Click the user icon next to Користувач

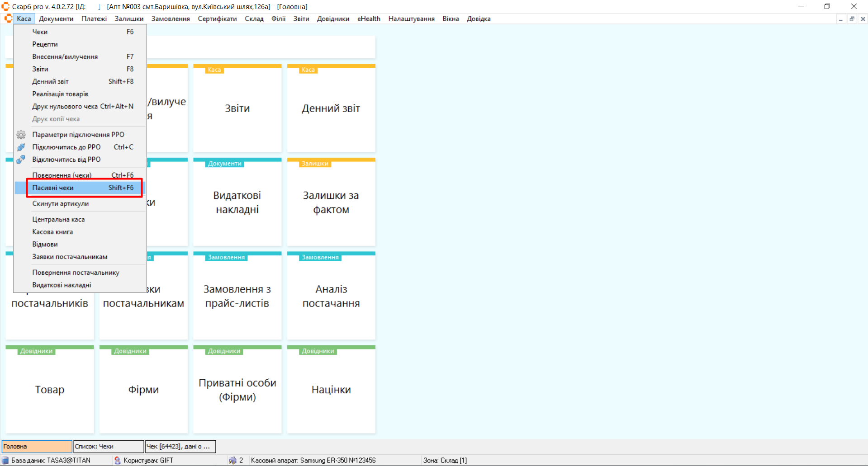click(x=118, y=460)
